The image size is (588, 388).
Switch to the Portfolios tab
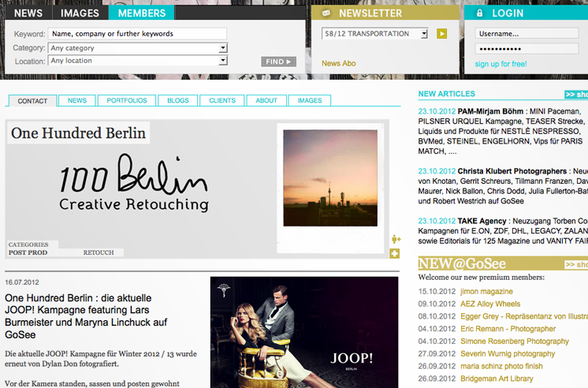[128, 101]
